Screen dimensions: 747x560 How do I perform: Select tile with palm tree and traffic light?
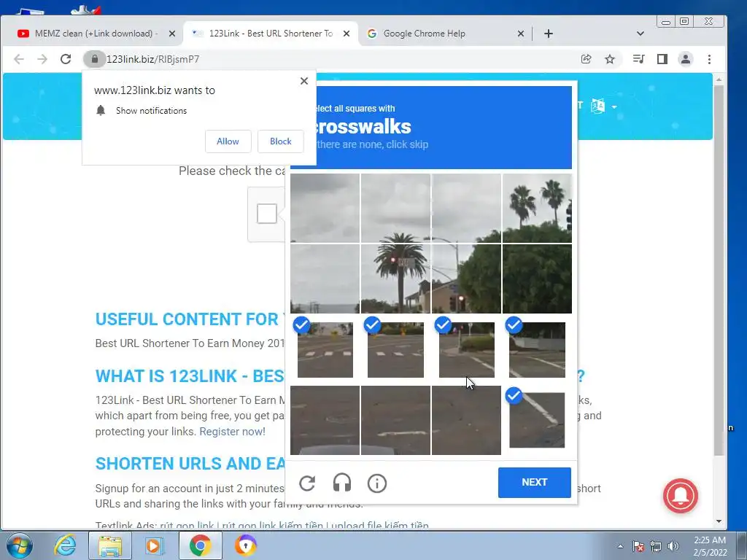point(395,279)
